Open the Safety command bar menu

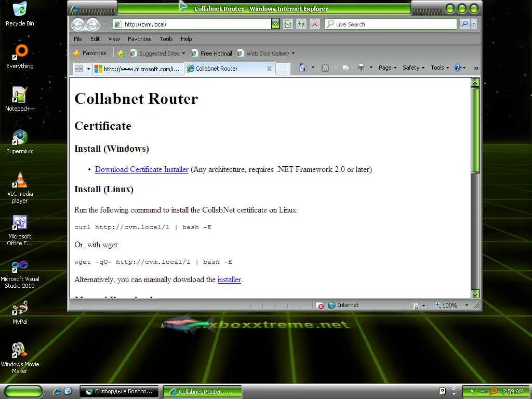(414, 68)
